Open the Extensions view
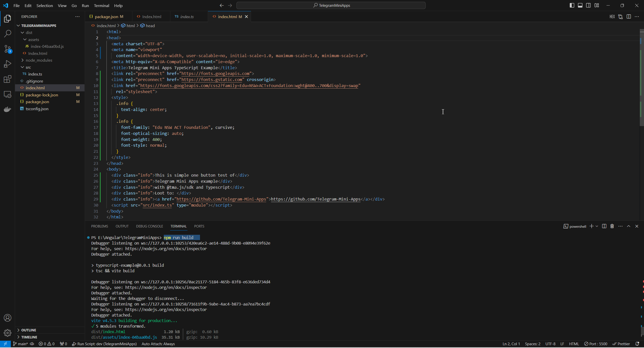644x348 pixels. [8, 79]
